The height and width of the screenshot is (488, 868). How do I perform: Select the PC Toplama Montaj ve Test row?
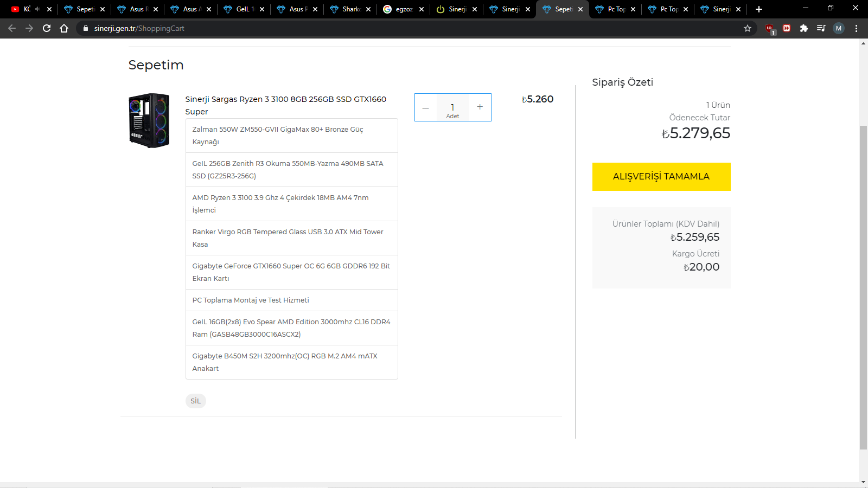click(x=292, y=300)
